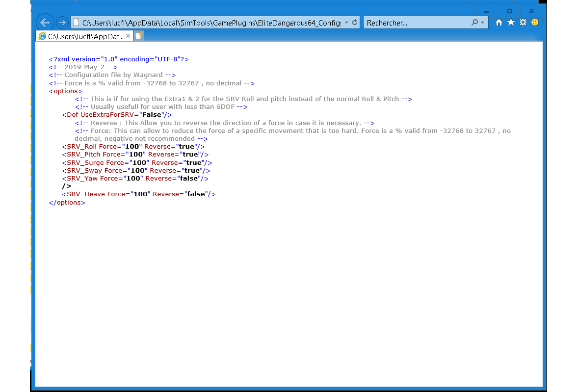This screenshot has width=577, height=392.
Task: Collapse the options XML node
Action: click(43, 91)
